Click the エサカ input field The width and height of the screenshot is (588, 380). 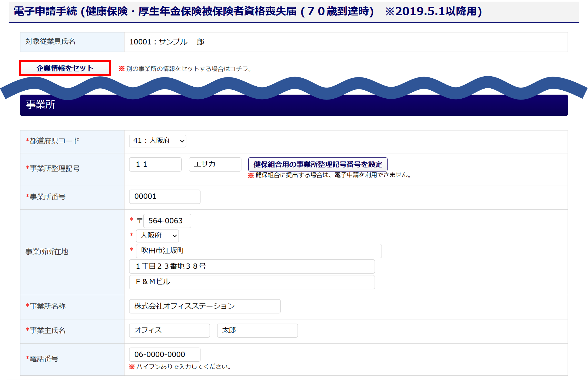(215, 164)
